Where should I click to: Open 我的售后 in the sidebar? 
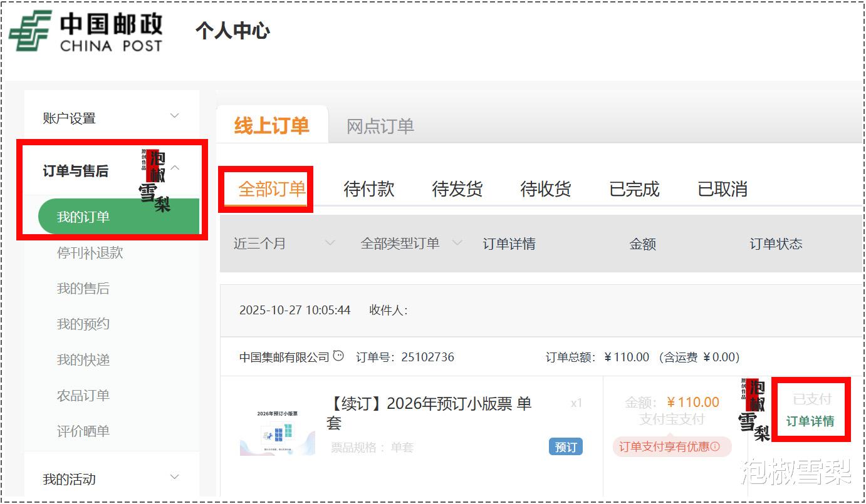tap(83, 289)
